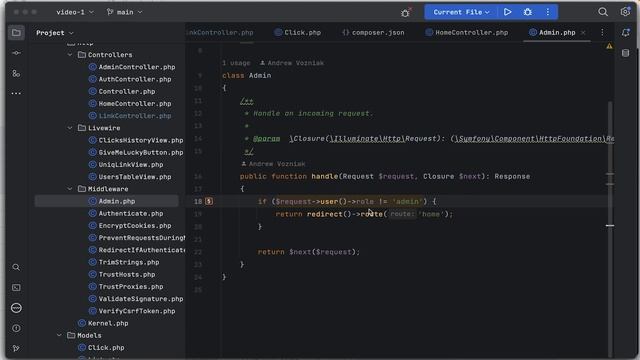
Task: Toggle PHP debug listener icon
Action: point(405,13)
